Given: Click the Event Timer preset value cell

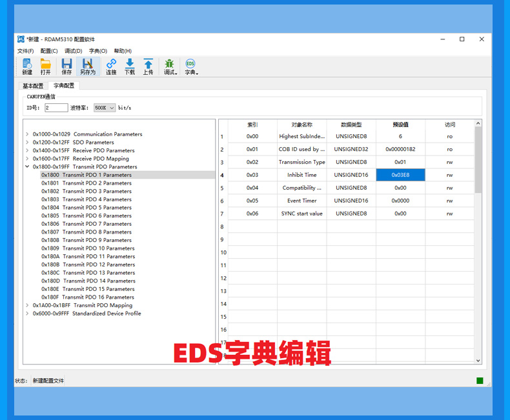Looking at the screenshot, I should [400, 201].
